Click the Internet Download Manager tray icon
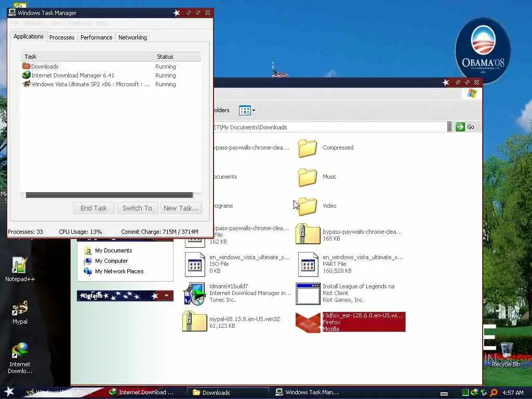The height and width of the screenshot is (399, 532). (x=475, y=392)
